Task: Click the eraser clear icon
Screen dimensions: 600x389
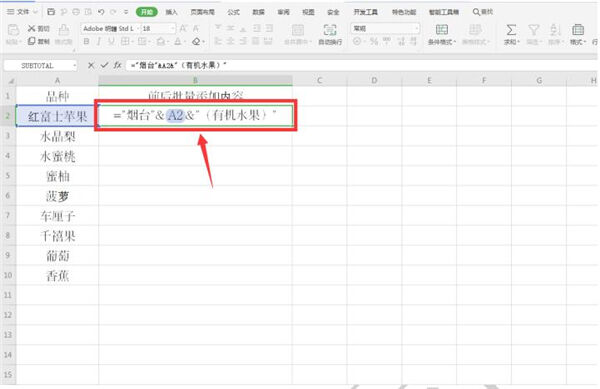Action: [197, 41]
